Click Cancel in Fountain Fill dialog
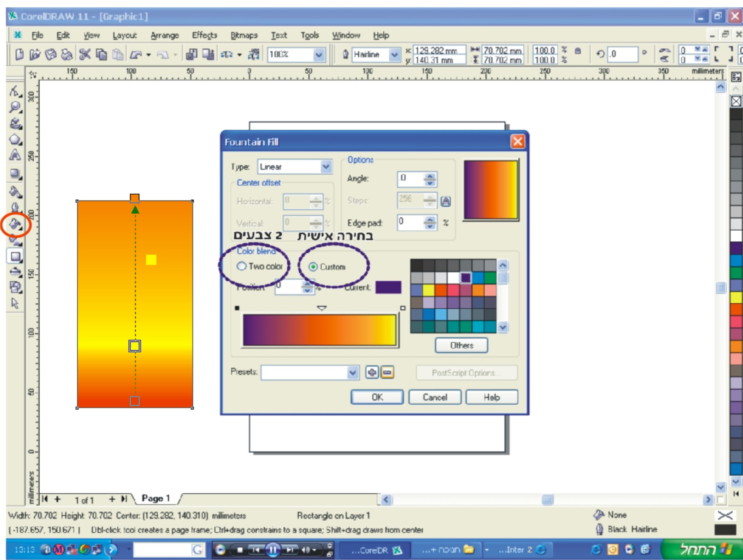Screen dimensions: 743x560 point(435,397)
